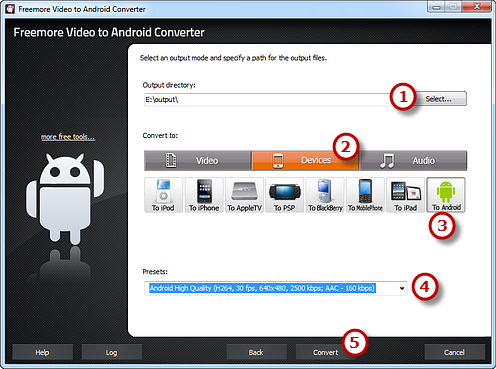Select the To Android device icon
Image resolution: width=496 pixels, height=369 pixels.
(x=446, y=195)
